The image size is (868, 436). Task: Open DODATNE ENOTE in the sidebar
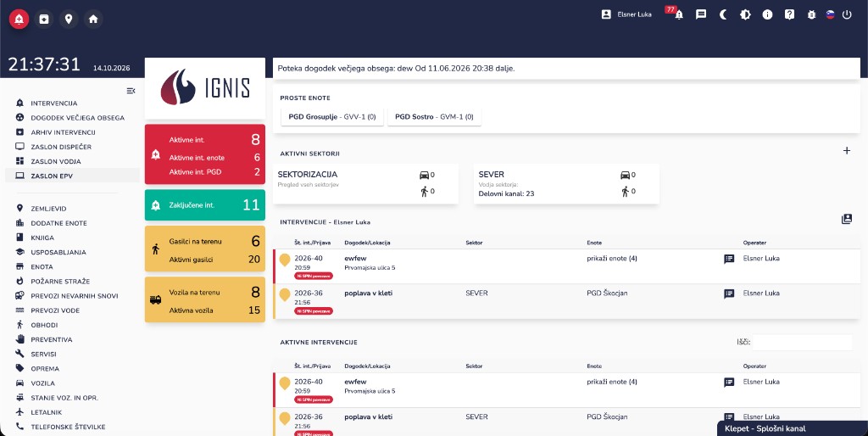click(x=72, y=223)
